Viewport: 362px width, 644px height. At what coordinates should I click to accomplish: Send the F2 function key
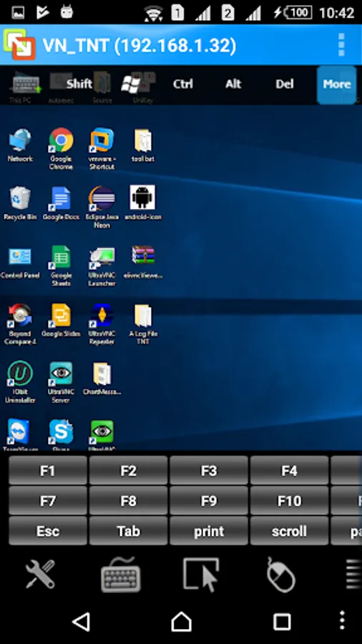pos(128,471)
